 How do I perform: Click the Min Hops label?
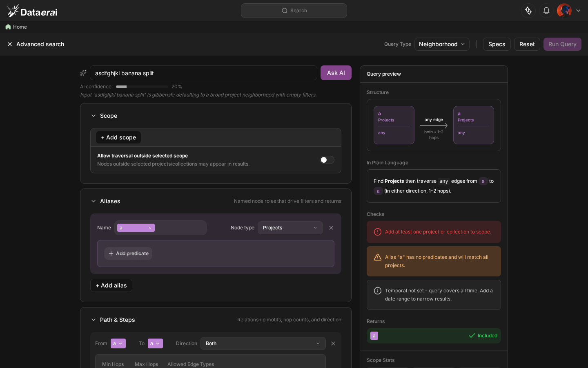pyautogui.click(x=113, y=364)
